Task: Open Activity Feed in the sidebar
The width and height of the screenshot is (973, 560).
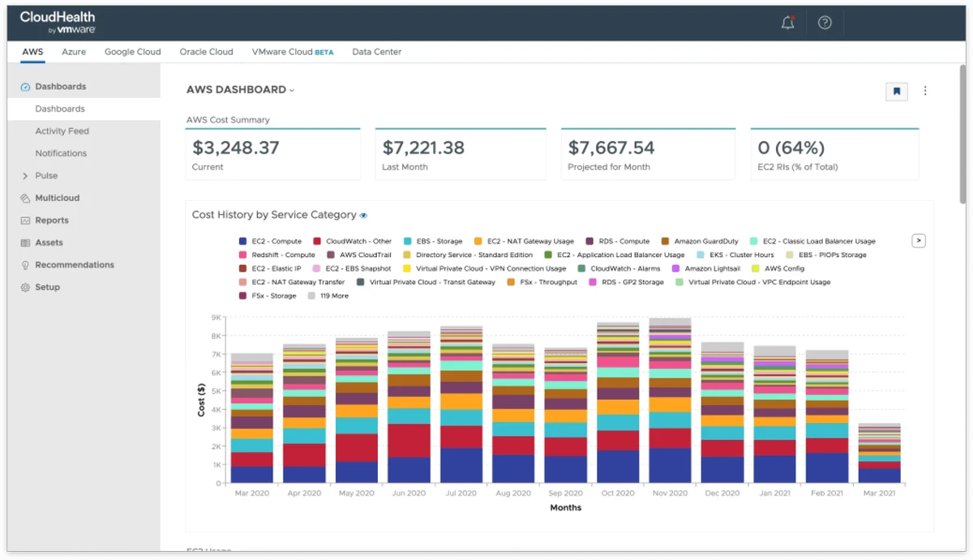Action: coord(62,131)
